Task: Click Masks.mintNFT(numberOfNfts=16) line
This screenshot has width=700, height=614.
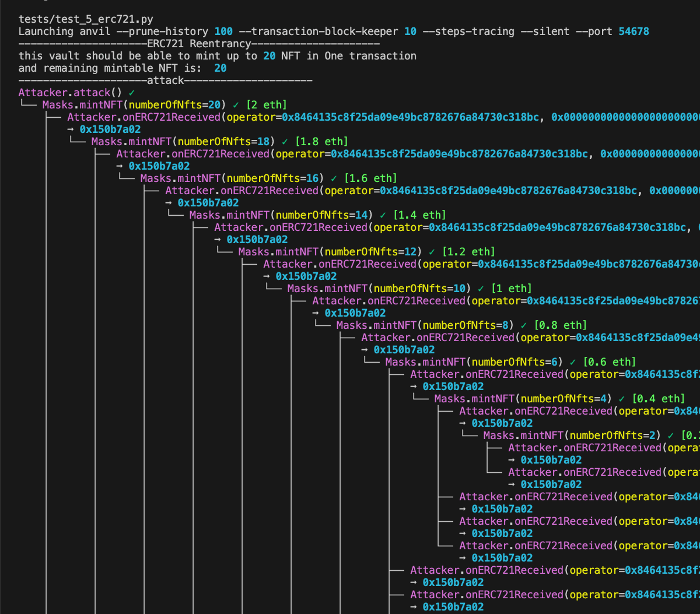Action: point(268,178)
